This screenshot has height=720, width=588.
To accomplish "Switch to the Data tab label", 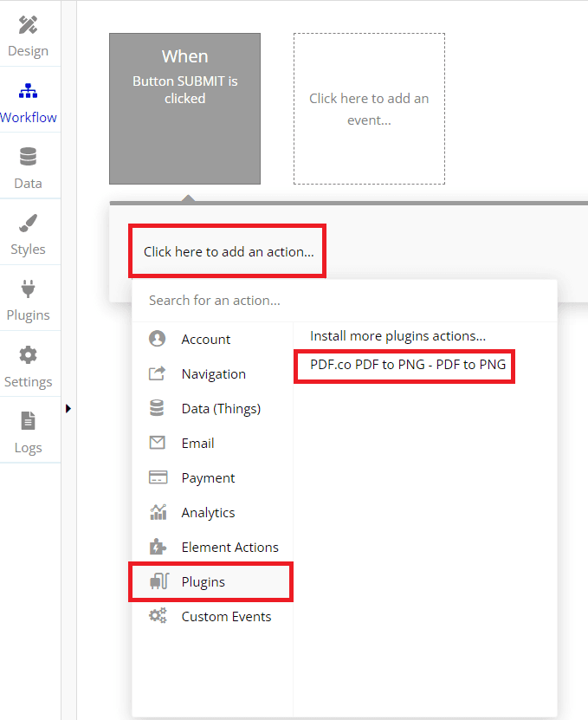I will click(28, 183).
